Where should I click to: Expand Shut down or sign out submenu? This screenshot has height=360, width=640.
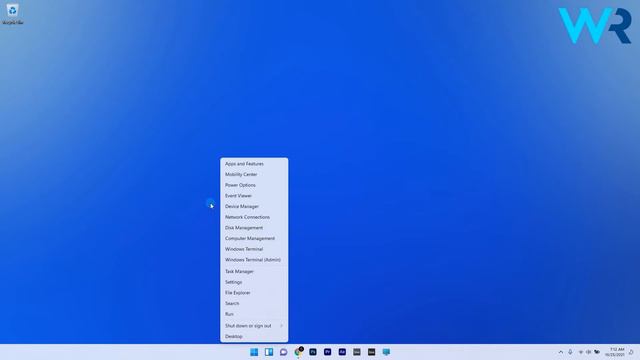[x=254, y=326]
